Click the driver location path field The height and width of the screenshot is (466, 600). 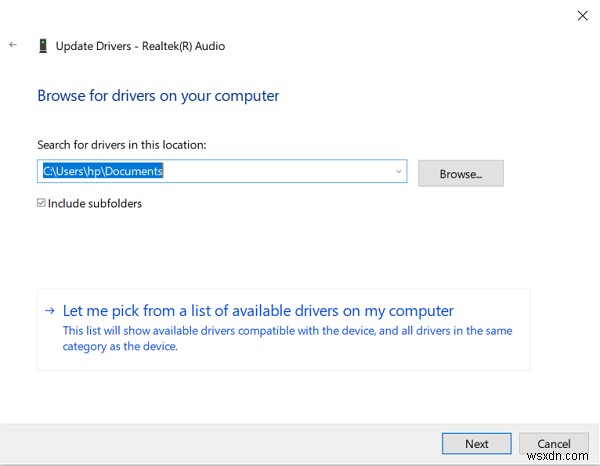point(222,171)
